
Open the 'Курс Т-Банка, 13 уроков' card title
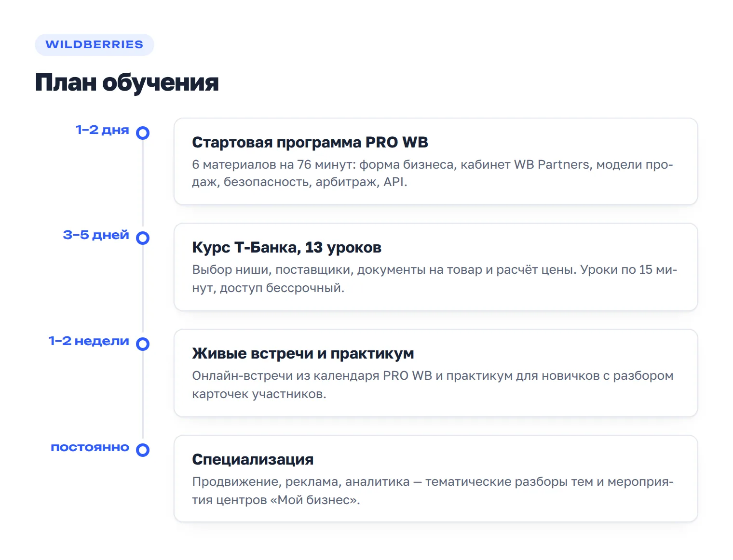click(x=287, y=248)
